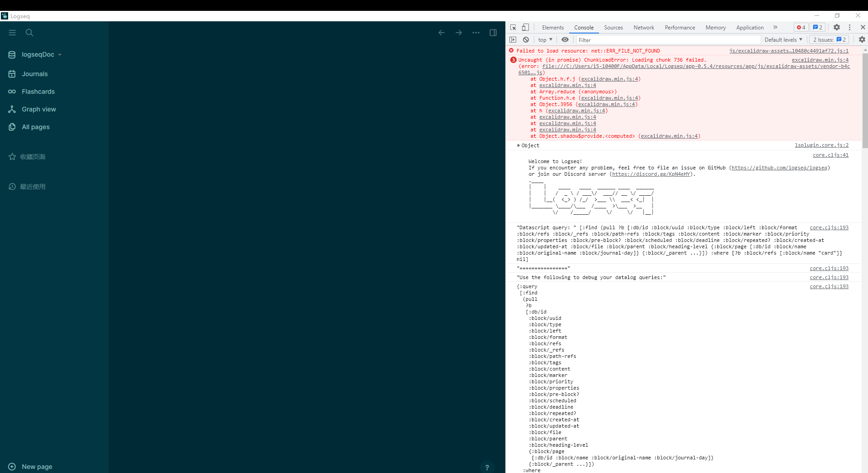Expand the logged Object entry
This screenshot has width=868, height=473.
[x=519, y=145]
